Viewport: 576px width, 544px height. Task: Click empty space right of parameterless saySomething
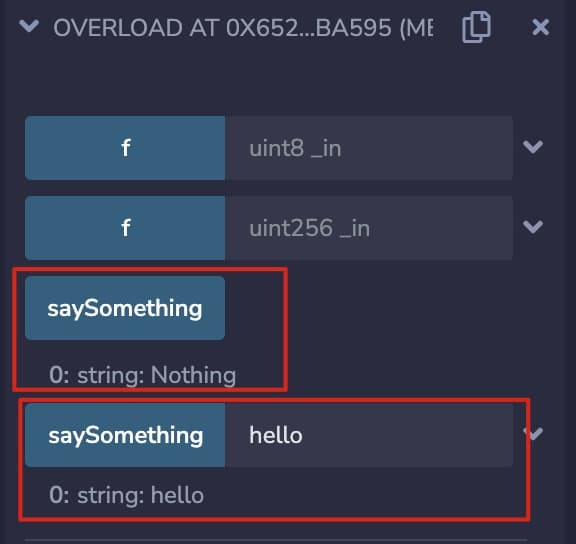(x=367, y=308)
